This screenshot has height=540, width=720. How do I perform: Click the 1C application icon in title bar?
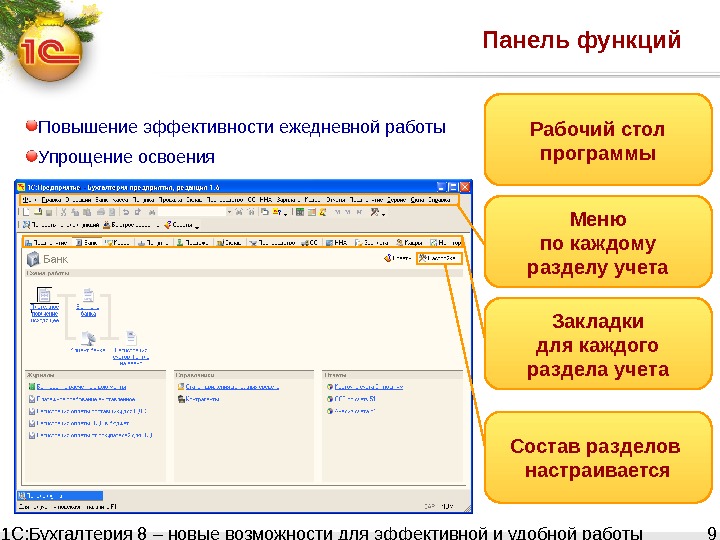click(21, 187)
